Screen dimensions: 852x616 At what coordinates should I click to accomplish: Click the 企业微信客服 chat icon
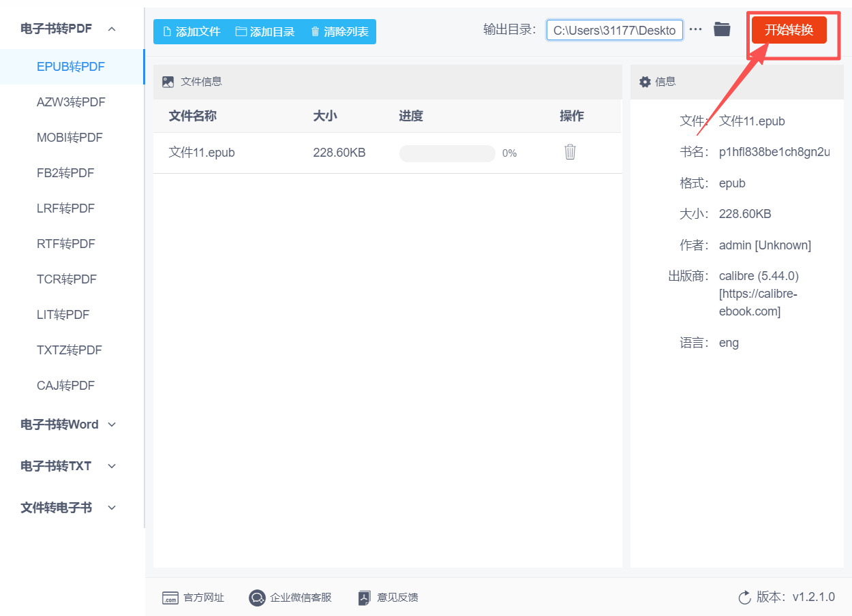click(257, 598)
